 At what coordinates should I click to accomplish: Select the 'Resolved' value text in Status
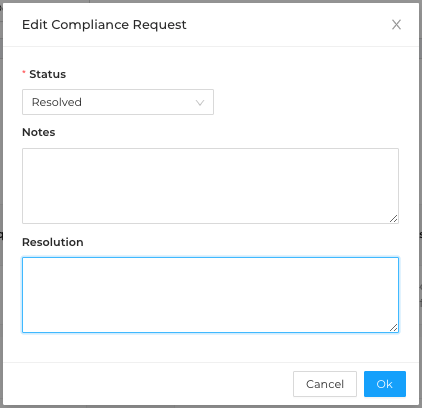(x=57, y=102)
